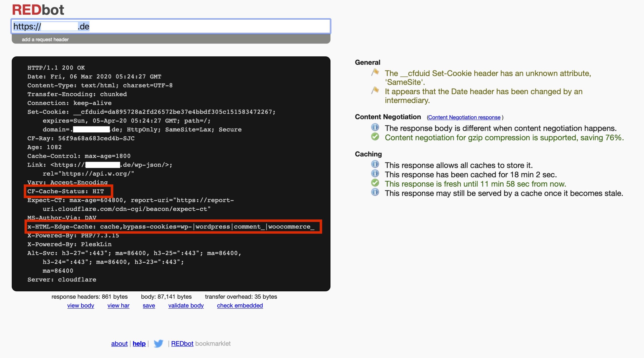Open the 'view body' link
Viewport: 644px width, 358px height.
[x=80, y=305]
